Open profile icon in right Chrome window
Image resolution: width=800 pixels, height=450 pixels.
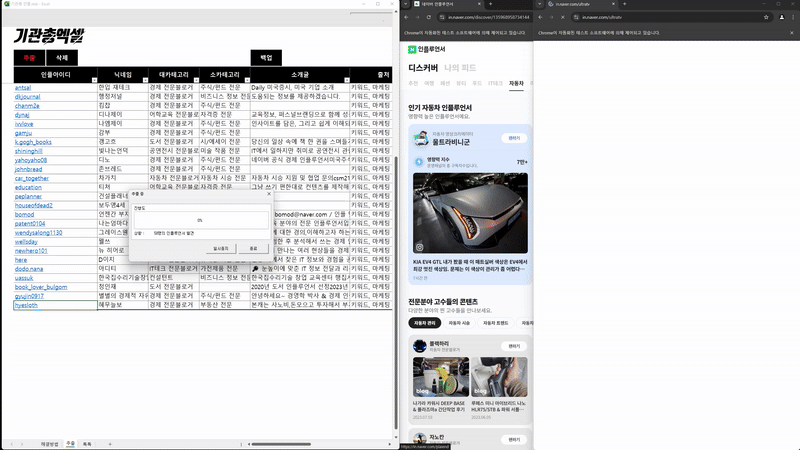(782, 17)
